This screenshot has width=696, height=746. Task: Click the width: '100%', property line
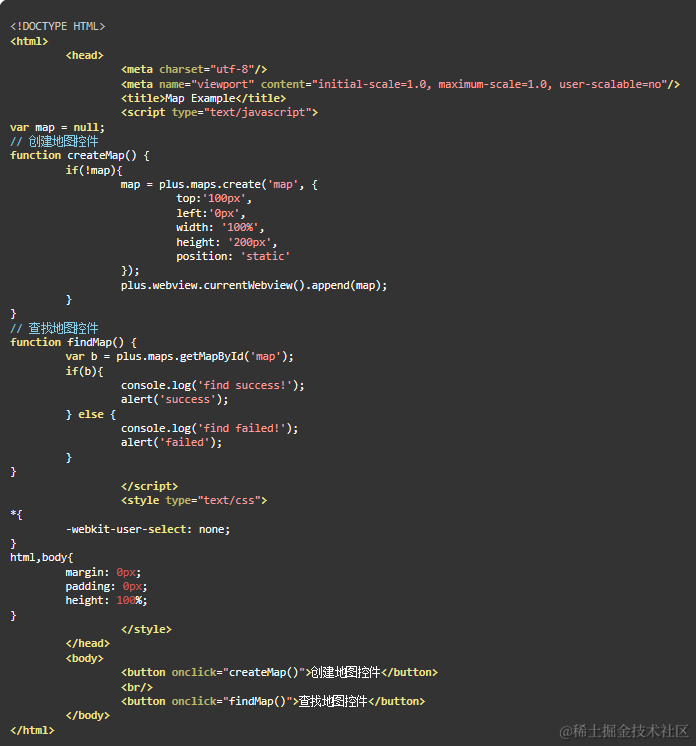tap(220, 227)
